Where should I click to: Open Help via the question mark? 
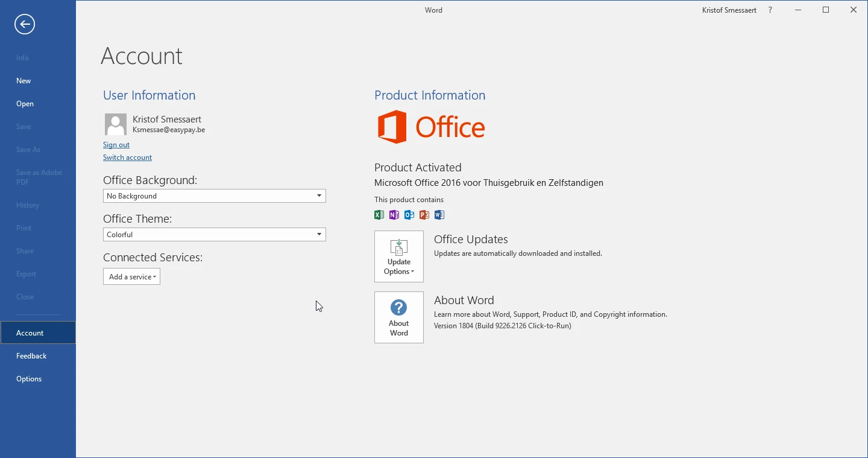click(x=770, y=10)
